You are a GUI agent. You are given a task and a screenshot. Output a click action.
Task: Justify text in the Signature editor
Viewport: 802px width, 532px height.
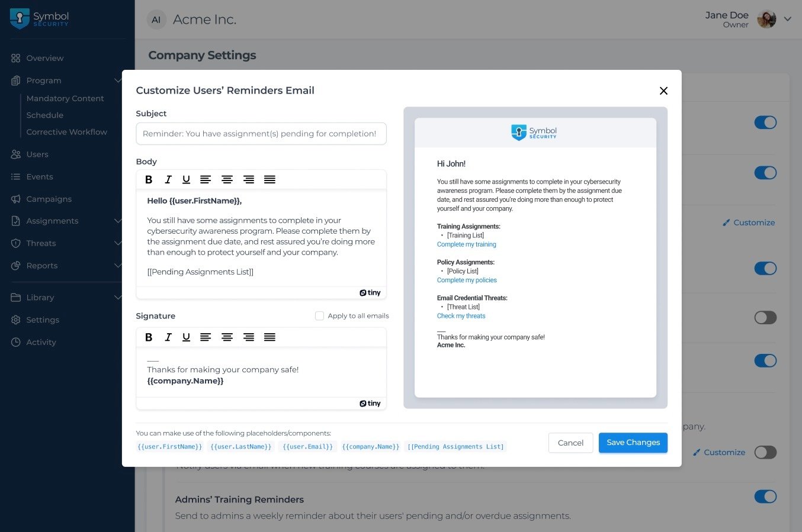pyautogui.click(x=270, y=337)
